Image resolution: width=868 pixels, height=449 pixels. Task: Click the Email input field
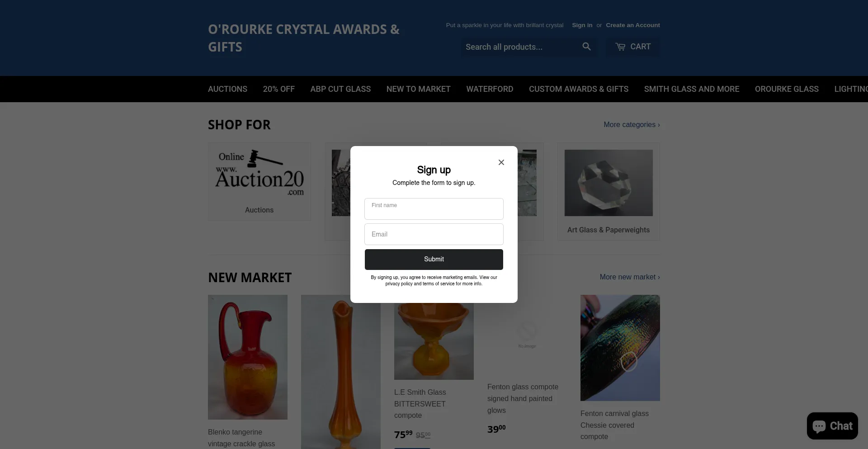point(434,234)
